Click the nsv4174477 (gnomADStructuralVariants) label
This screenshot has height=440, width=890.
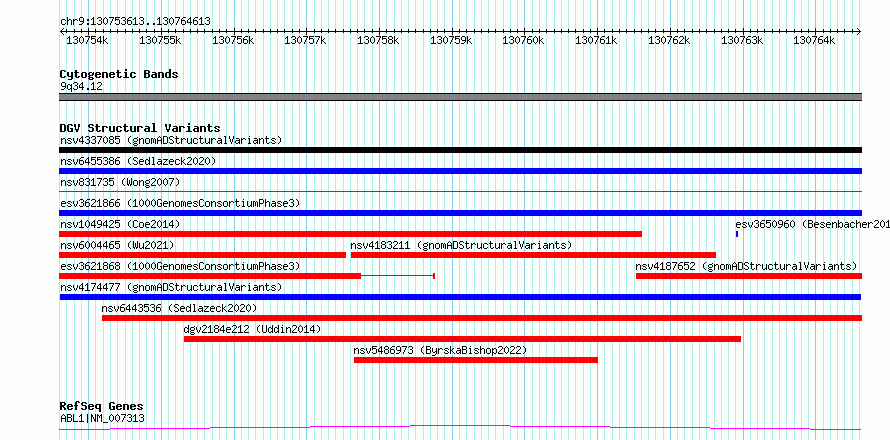[x=171, y=287]
